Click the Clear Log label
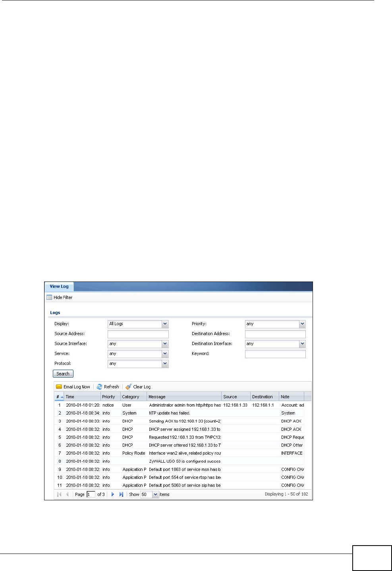The width and height of the screenshot is (392, 571). 142,387
